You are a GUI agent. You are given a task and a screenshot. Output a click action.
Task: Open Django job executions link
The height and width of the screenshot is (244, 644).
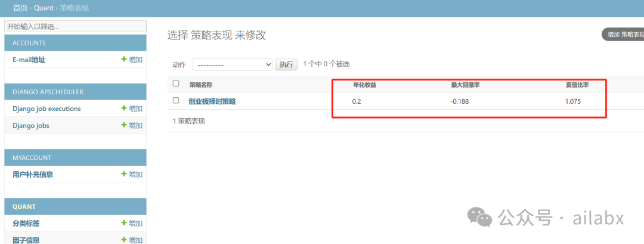point(47,109)
